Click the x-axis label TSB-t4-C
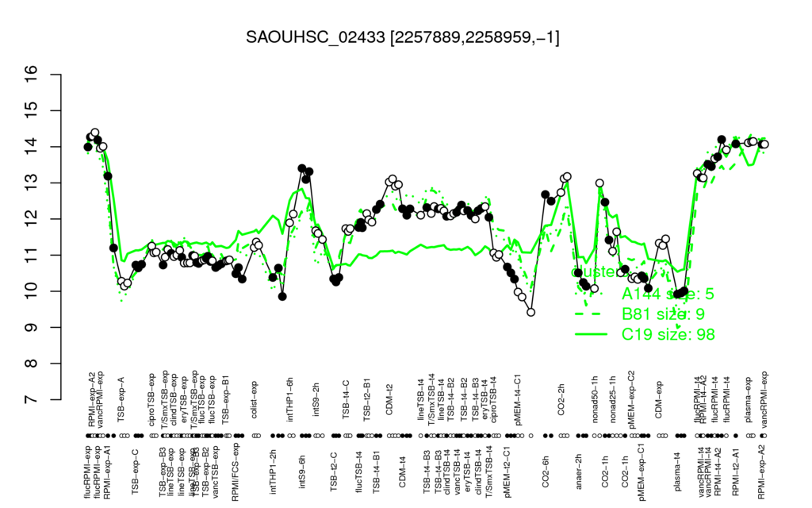 click(346, 399)
